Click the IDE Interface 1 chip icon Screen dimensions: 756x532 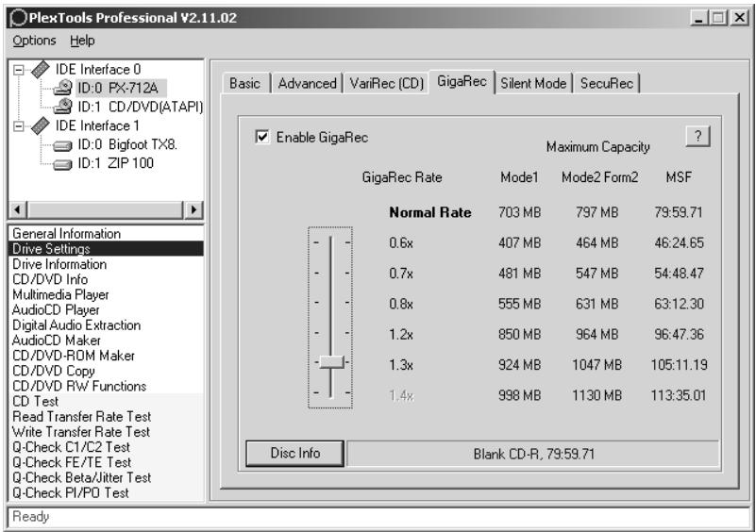coord(41,125)
